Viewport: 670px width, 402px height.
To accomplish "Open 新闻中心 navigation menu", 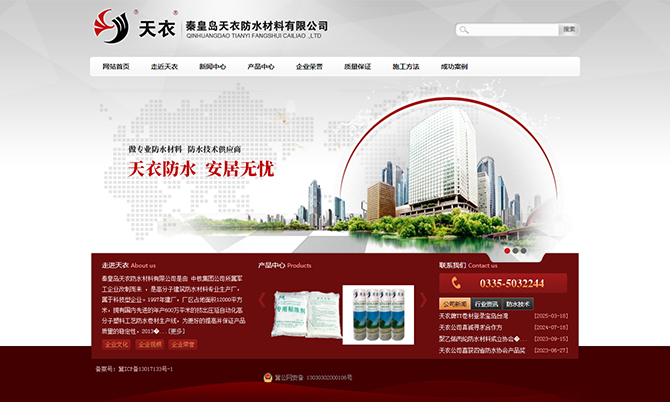I will coord(212,67).
